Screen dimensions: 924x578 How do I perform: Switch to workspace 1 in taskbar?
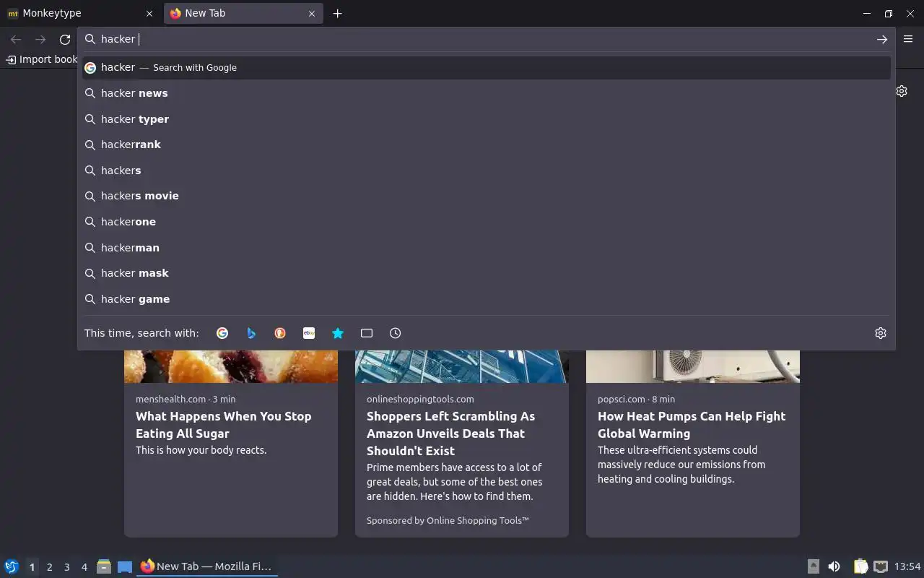32,567
